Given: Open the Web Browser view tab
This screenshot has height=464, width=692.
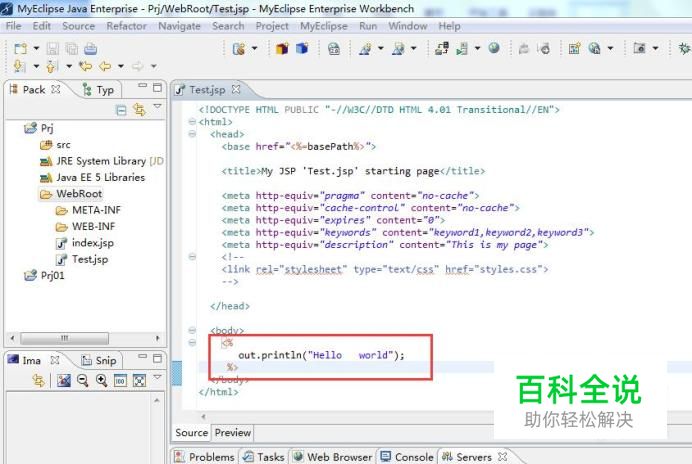Looking at the screenshot, I should pyautogui.click(x=333, y=457).
